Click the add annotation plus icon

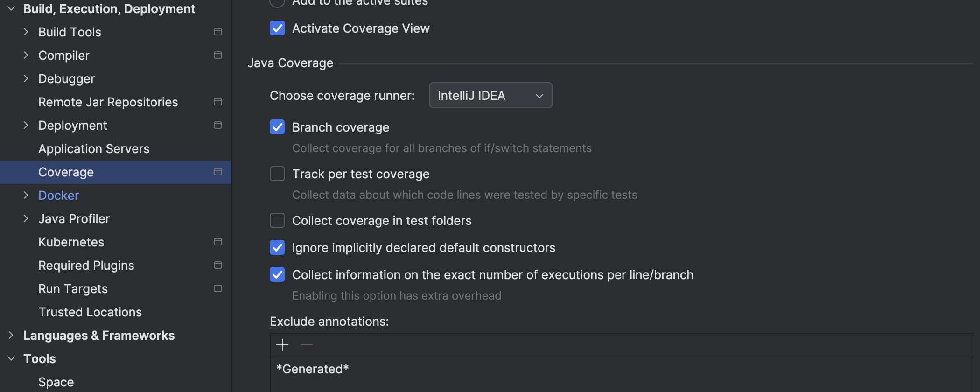pos(282,345)
